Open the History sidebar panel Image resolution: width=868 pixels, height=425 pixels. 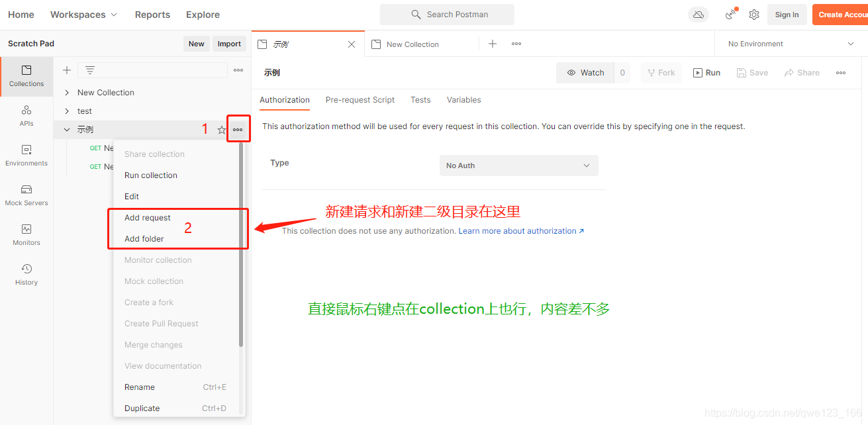26,275
